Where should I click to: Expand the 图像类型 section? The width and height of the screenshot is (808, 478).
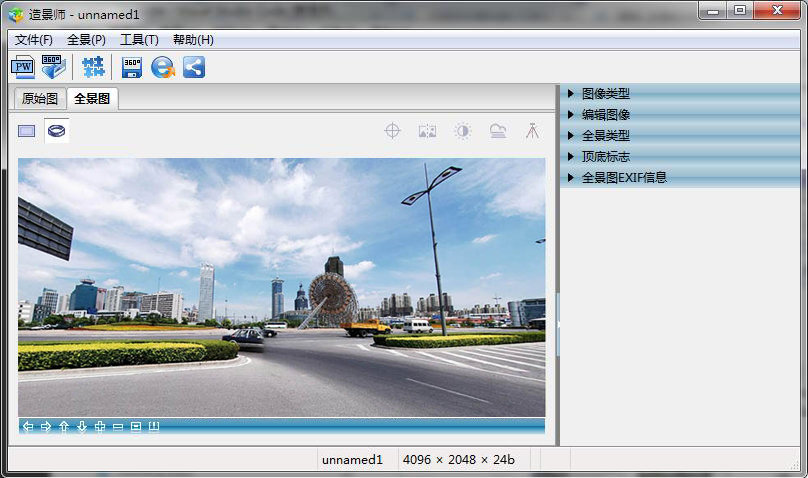[x=605, y=93]
